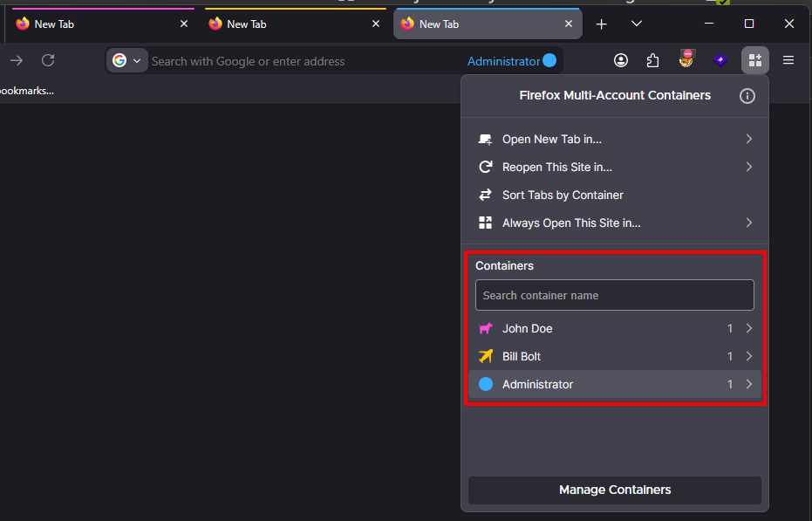Viewport: 812px width, 521px height.
Task: Expand Reopen This Site in submenu arrow
Action: click(749, 167)
